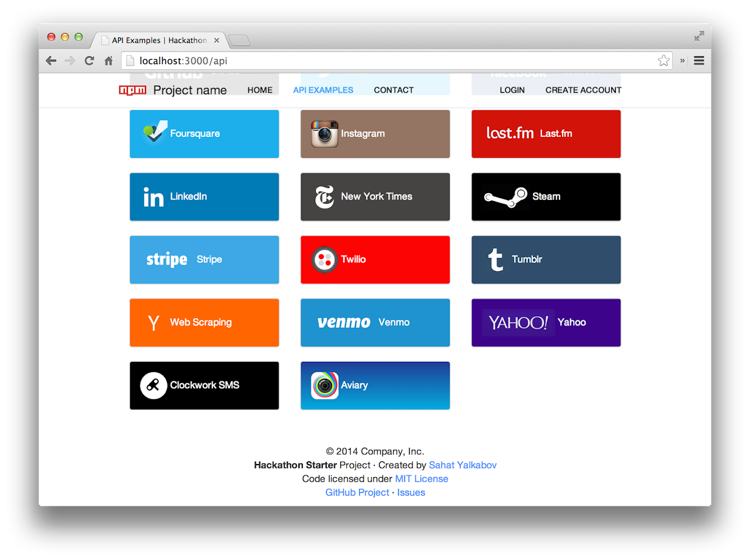The image size is (750, 560).
Task: Open the Yahoo tile label
Action: [572, 323]
